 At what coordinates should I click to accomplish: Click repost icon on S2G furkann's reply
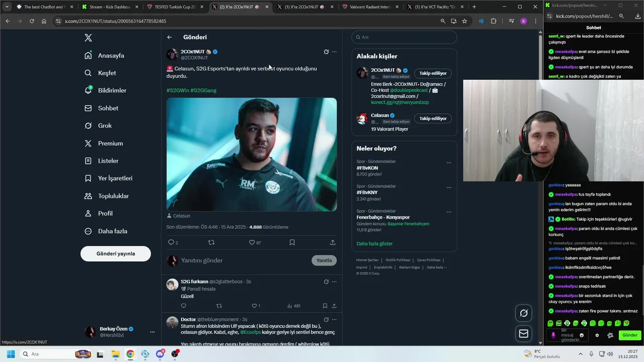219,306
